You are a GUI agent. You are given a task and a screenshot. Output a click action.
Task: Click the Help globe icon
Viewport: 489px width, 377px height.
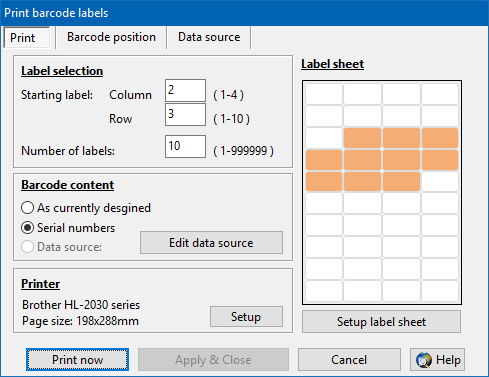pos(424,360)
